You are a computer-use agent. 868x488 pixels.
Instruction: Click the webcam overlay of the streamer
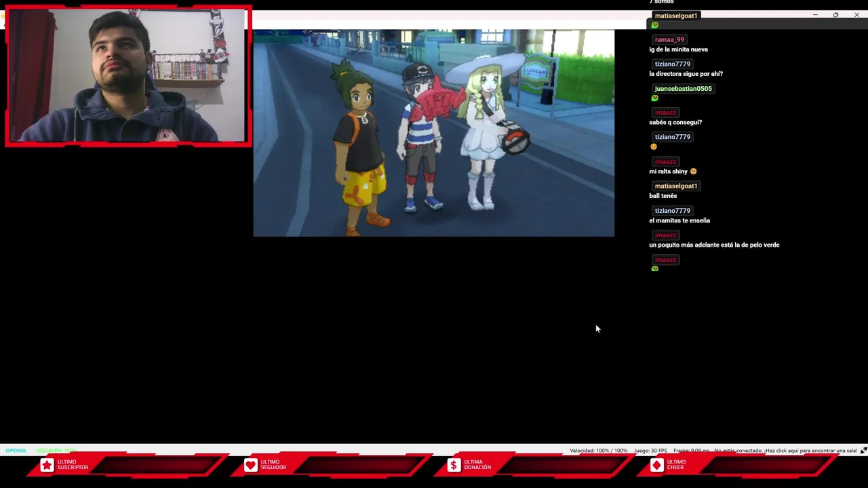[x=128, y=76]
